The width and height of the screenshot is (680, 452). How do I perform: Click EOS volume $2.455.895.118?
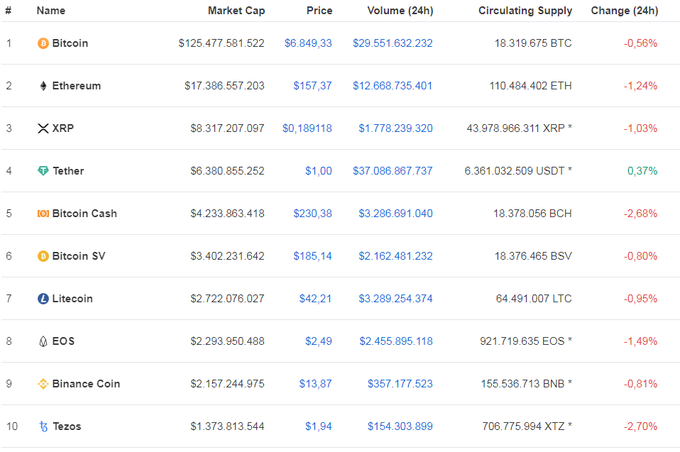coord(396,341)
